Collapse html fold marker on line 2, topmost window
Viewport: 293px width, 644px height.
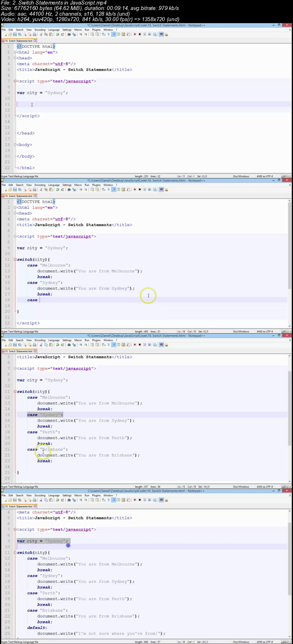point(15,52)
